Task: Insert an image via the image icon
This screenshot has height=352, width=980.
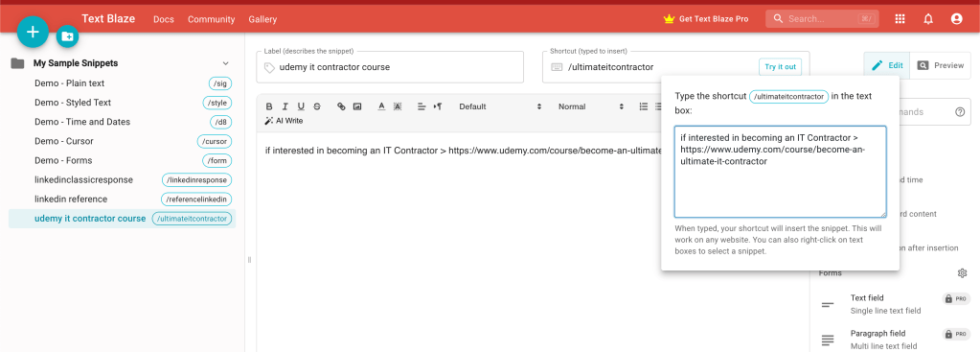Action: click(x=357, y=106)
